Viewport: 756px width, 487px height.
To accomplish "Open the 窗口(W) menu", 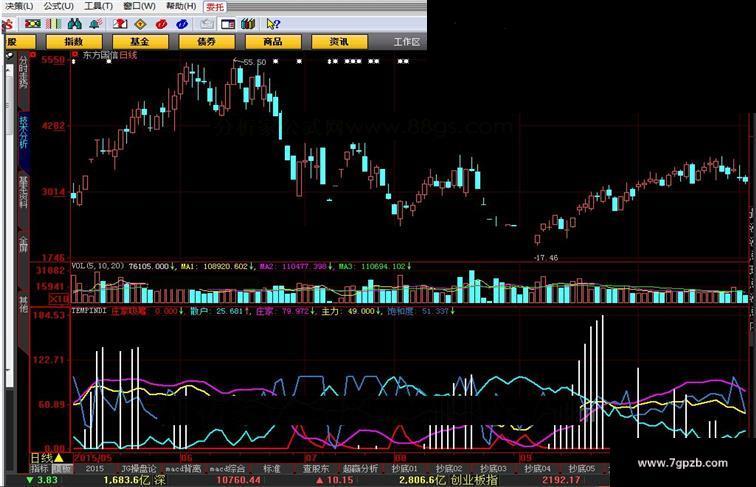I will pyautogui.click(x=139, y=6).
